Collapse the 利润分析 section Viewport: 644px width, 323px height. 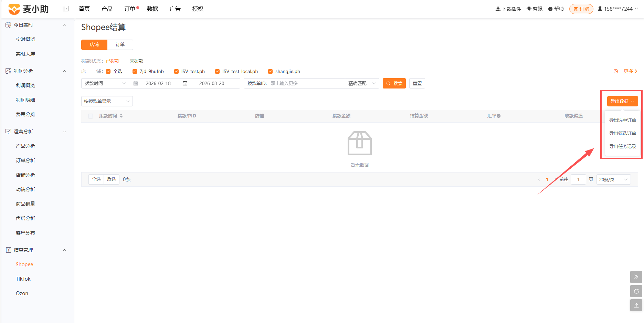click(64, 71)
